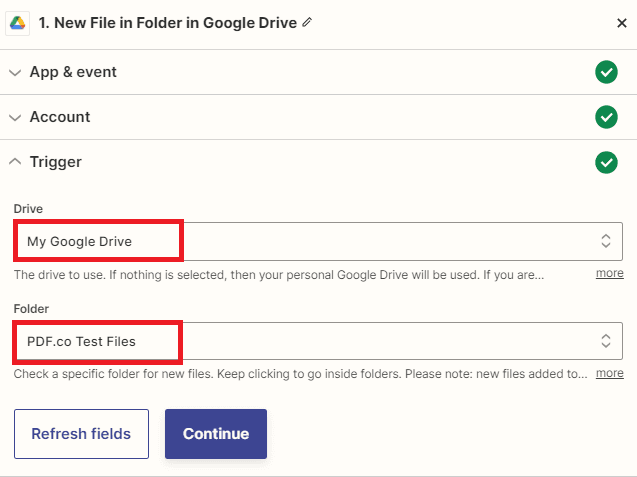Select the App & event section heading
Viewport: 637px width, 477px height.
click(x=73, y=72)
